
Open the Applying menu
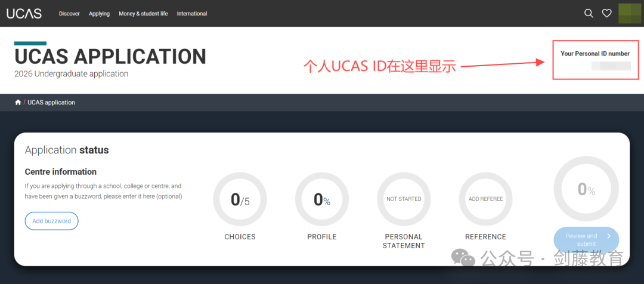coord(99,14)
